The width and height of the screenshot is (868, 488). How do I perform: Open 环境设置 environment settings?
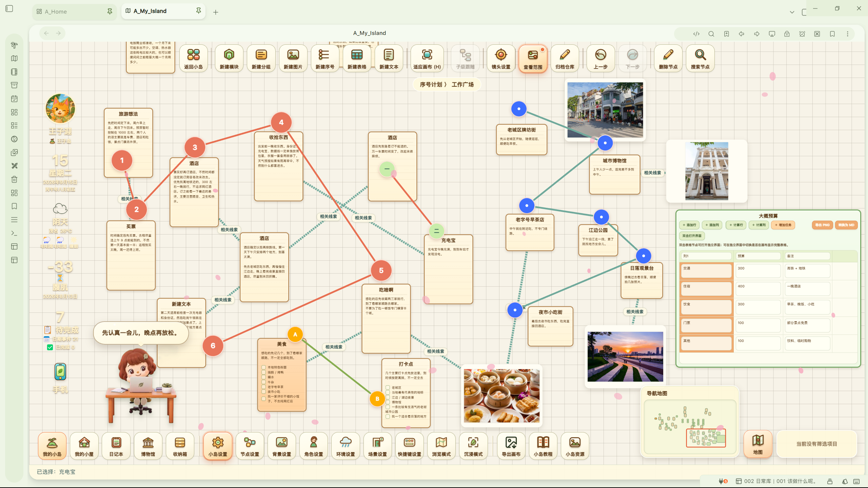346,446
